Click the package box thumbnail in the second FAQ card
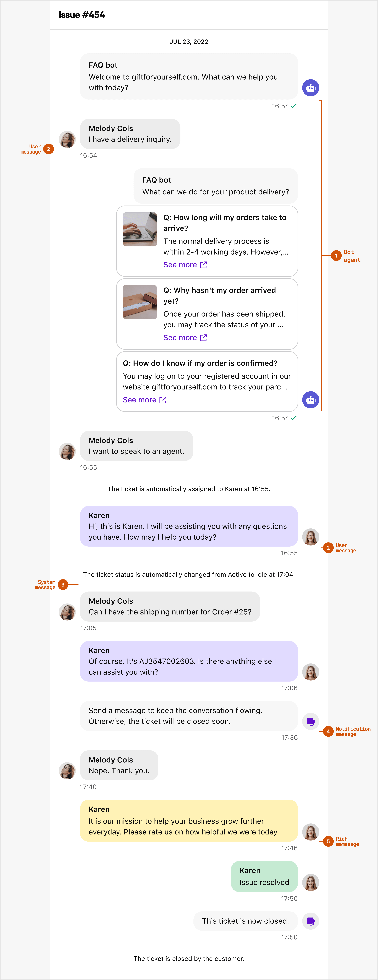The height and width of the screenshot is (980, 378). tap(140, 302)
